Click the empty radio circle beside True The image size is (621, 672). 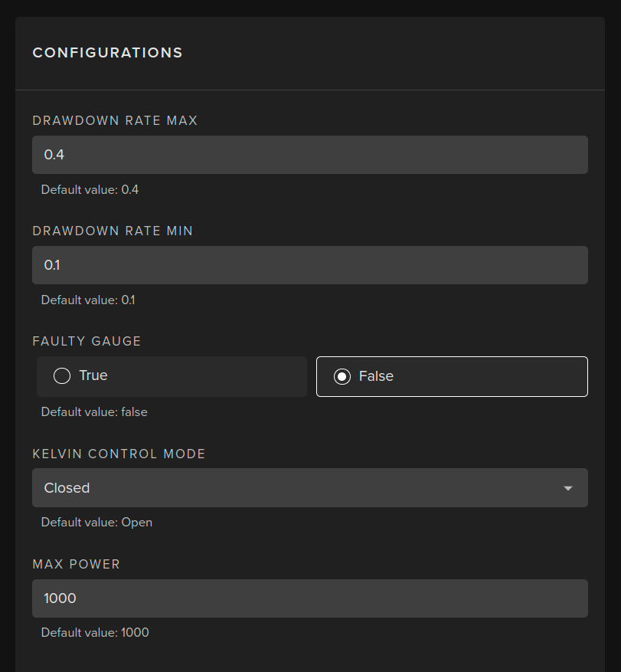tap(62, 376)
